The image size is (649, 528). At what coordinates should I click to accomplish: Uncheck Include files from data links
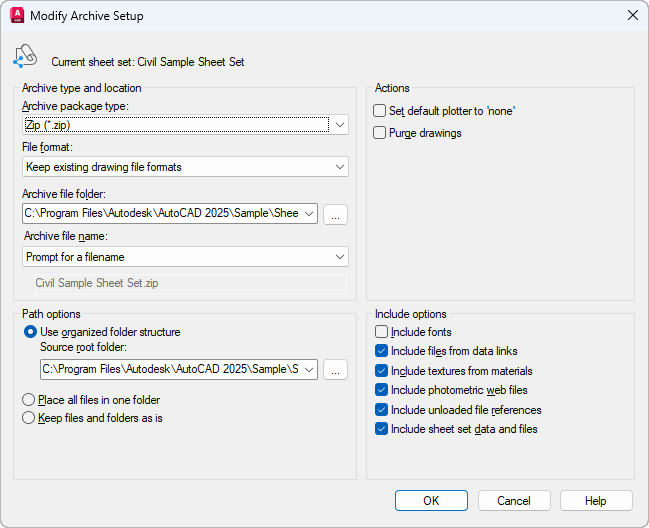381,351
